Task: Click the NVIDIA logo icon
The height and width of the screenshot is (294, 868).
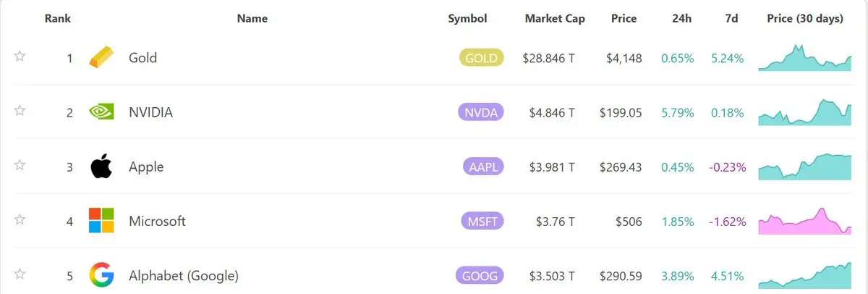Action: pyautogui.click(x=101, y=112)
